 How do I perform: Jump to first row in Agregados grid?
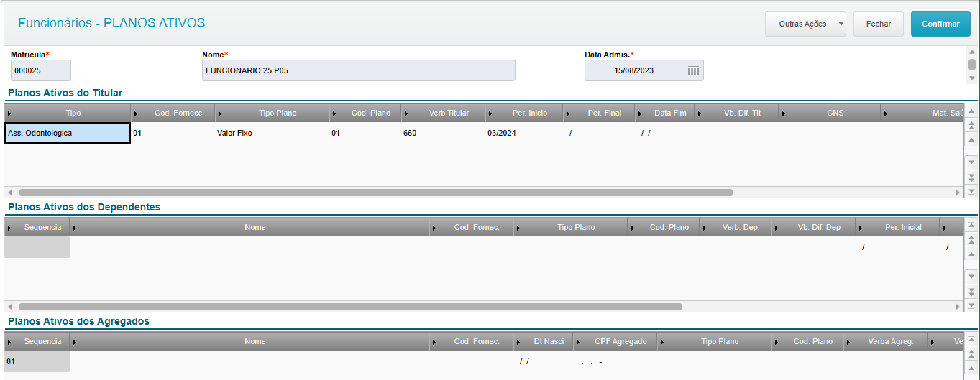[x=971, y=339]
